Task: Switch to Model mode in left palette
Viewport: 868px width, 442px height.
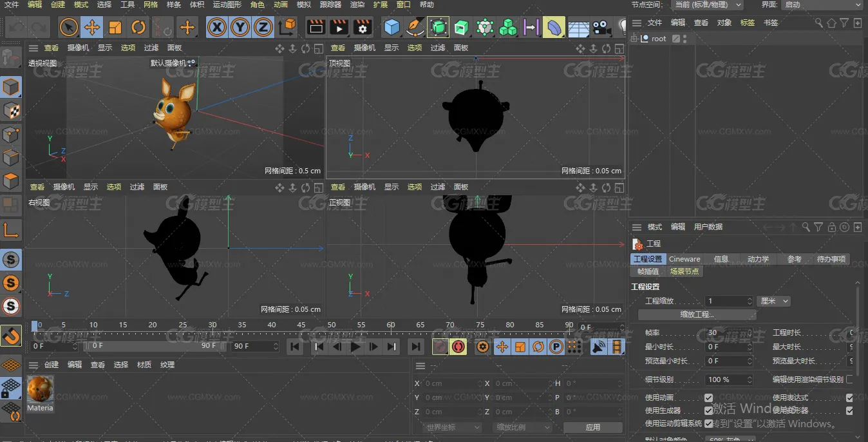Action: (11, 86)
